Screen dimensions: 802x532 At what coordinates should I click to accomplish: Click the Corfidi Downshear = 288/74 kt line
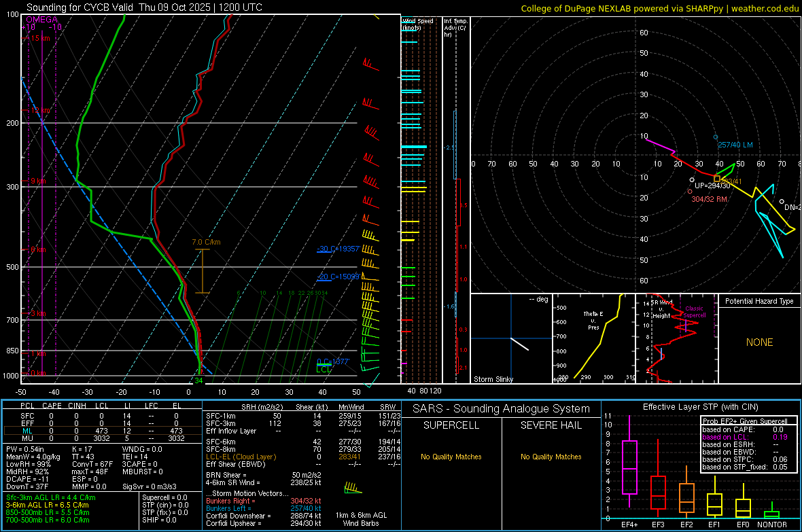(x=264, y=516)
